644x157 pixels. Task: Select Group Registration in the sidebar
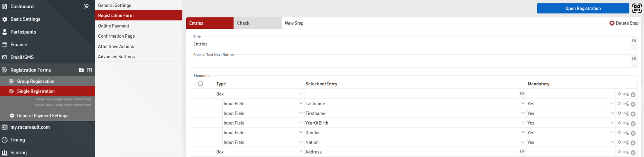[x=36, y=81]
